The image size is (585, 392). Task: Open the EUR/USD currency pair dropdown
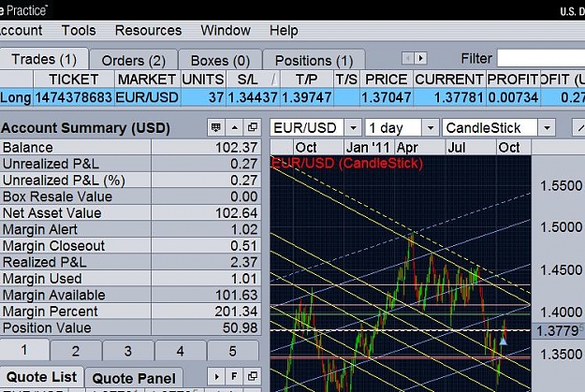point(353,128)
